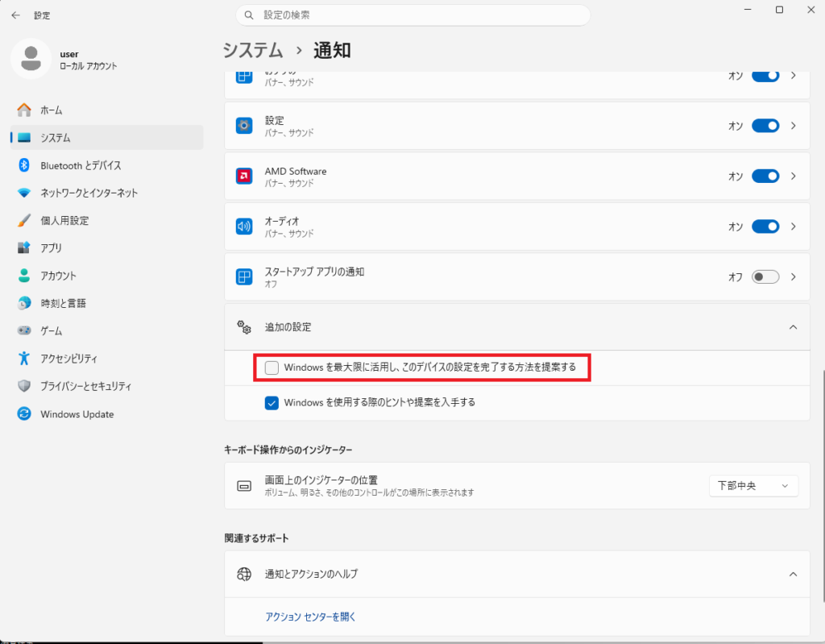Image resolution: width=825 pixels, height=644 pixels.
Task: Click the Windows Update sync icon
Action: 24,413
